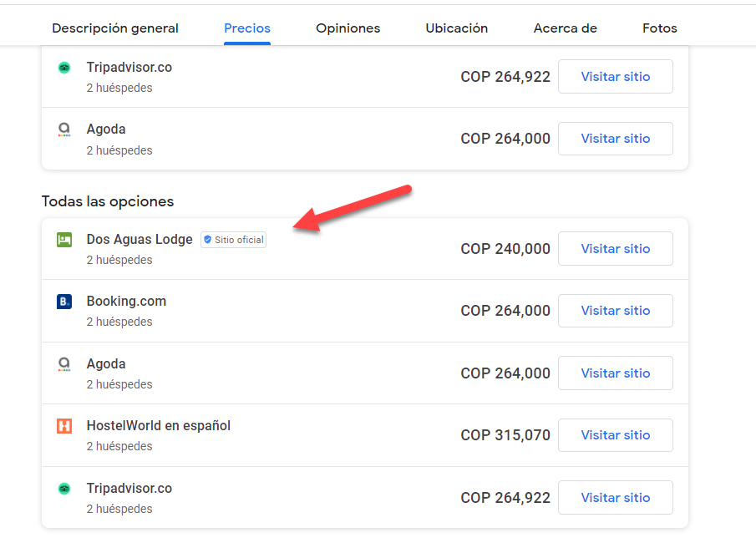Click the Agoda name above Todas las opciones
The height and width of the screenshot is (538, 756).
click(x=106, y=129)
